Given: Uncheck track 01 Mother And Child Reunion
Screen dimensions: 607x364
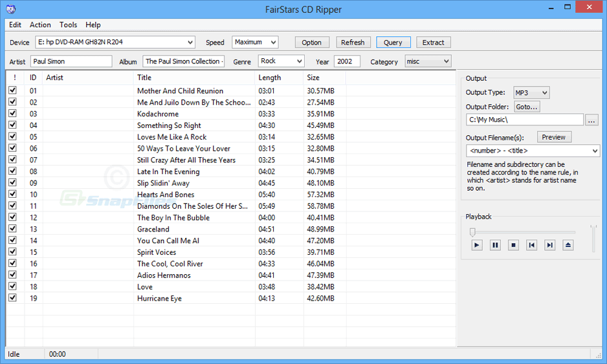Looking at the screenshot, I should 12,90.
